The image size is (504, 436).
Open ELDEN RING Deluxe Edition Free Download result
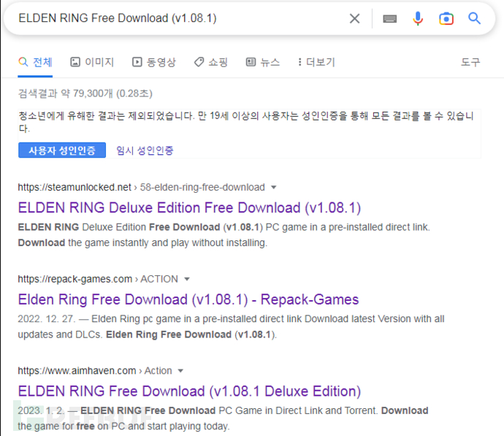pos(189,207)
